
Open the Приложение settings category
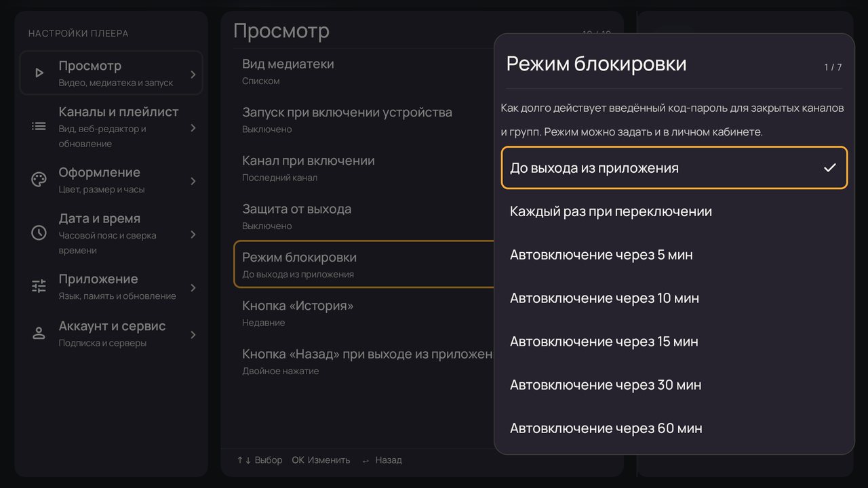coord(111,287)
